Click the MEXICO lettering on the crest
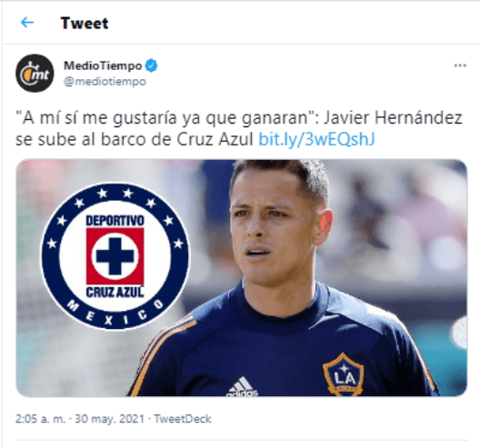Viewport: 480px width, 448px height. pos(115,314)
